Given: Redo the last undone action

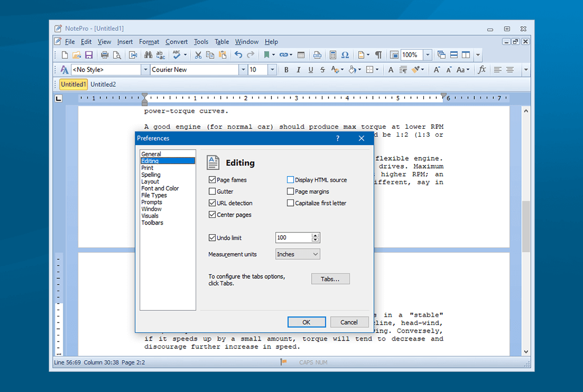Looking at the screenshot, I should [251, 55].
